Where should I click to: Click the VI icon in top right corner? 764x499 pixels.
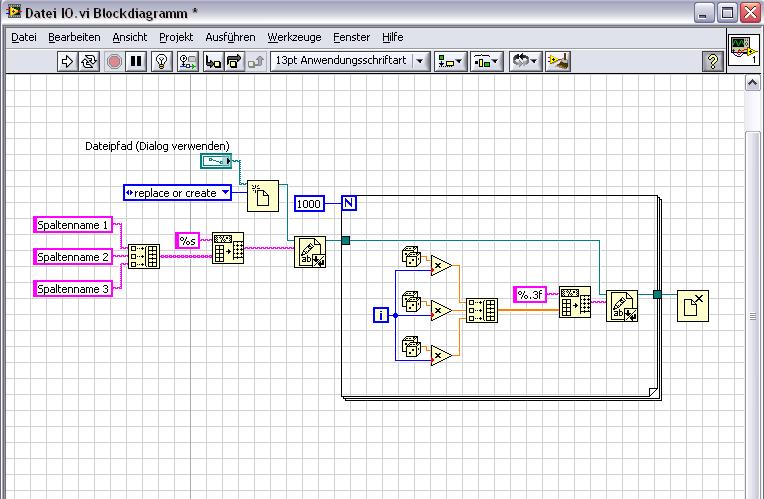pyautogui.click(x=741, y=50)
